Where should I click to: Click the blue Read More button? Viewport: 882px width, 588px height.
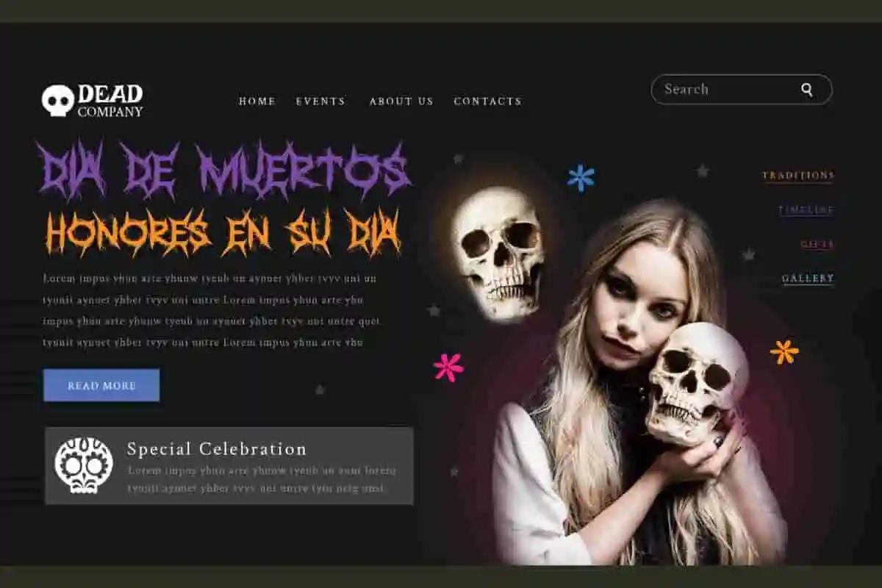101,385
